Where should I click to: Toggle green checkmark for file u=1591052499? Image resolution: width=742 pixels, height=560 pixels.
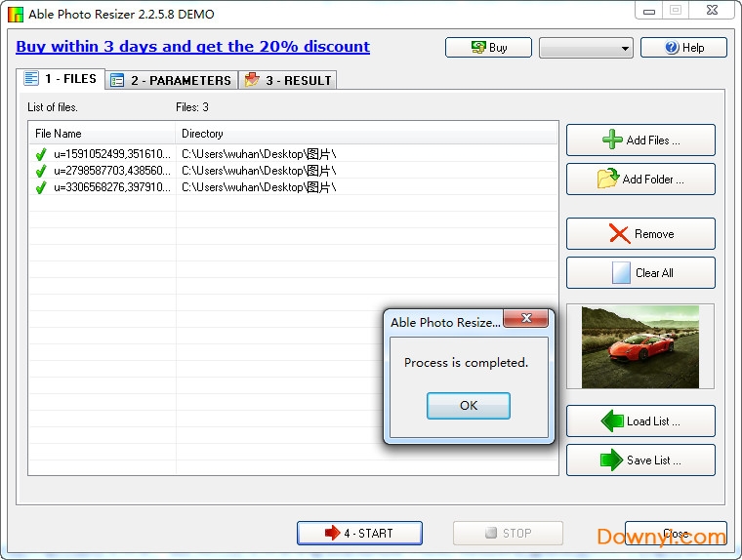(x=41, y=154)
